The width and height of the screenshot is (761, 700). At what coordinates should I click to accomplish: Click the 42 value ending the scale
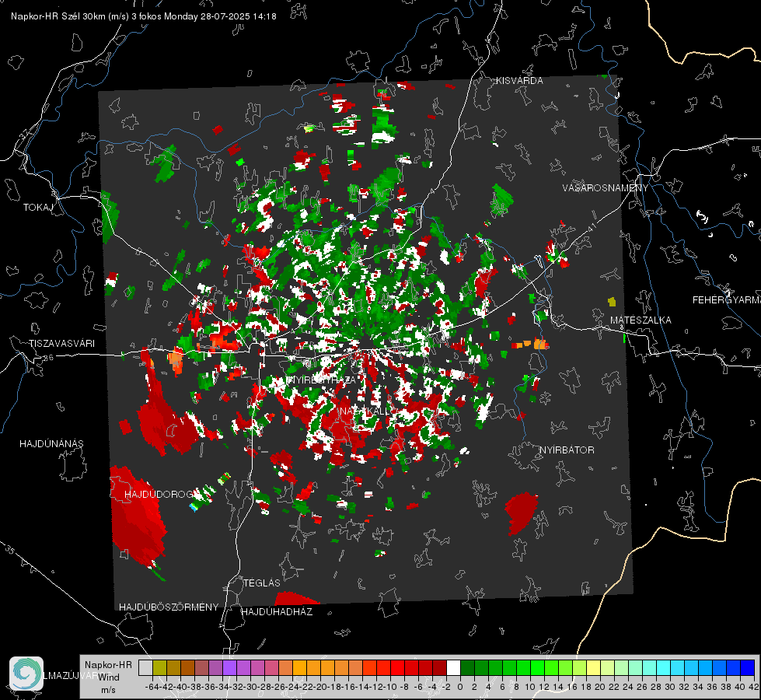coord(754,687)
